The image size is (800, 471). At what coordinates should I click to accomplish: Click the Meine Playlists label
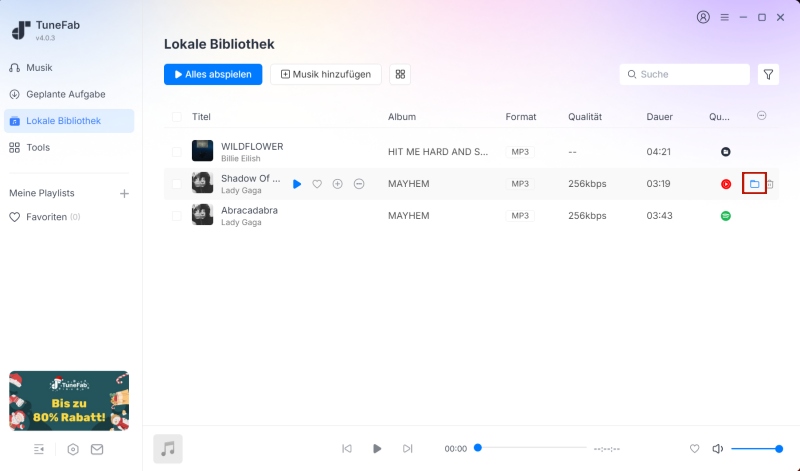pyautogui.click(x=42, y=193)
